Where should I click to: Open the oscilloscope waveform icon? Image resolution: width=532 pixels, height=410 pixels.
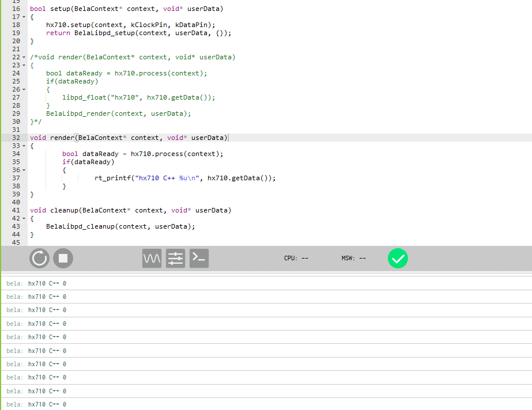(x=152, y=259)
